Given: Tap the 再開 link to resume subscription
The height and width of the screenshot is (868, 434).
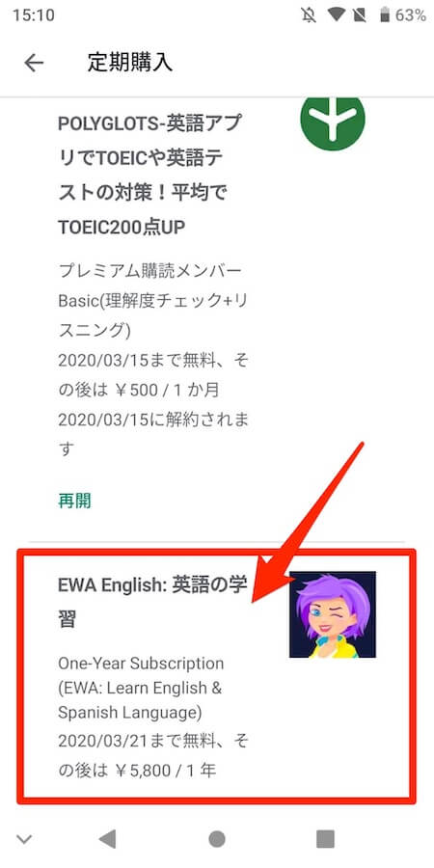Looking at the screenshot, I should [74, 501].
